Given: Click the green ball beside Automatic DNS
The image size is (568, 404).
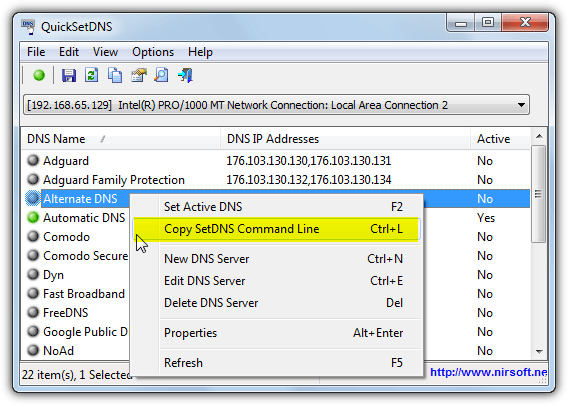Looking at the screenshot, I should coord(33,217).
